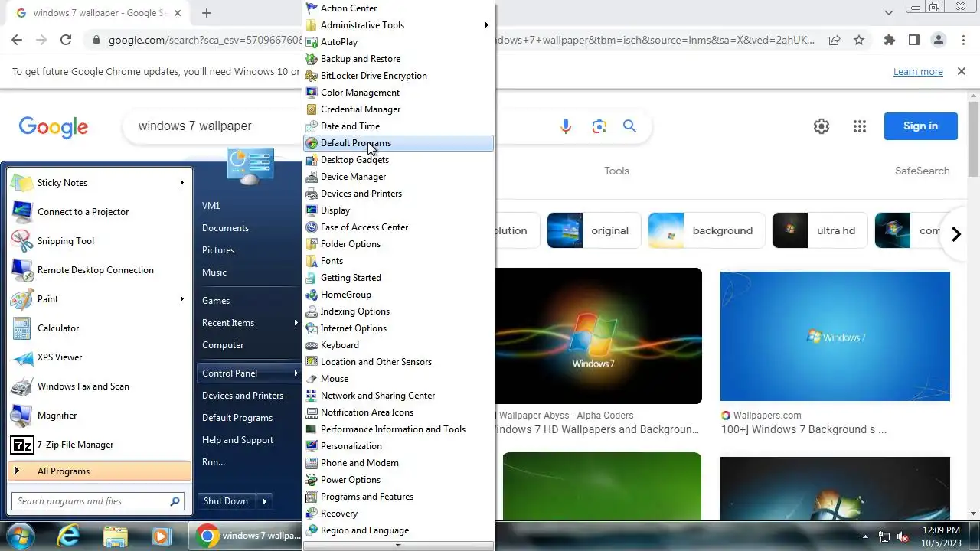The width and height of the screenshot is (980, 551).
Task: Launch Windows Media Player from taskbar
Action: [x=161, y=536]
